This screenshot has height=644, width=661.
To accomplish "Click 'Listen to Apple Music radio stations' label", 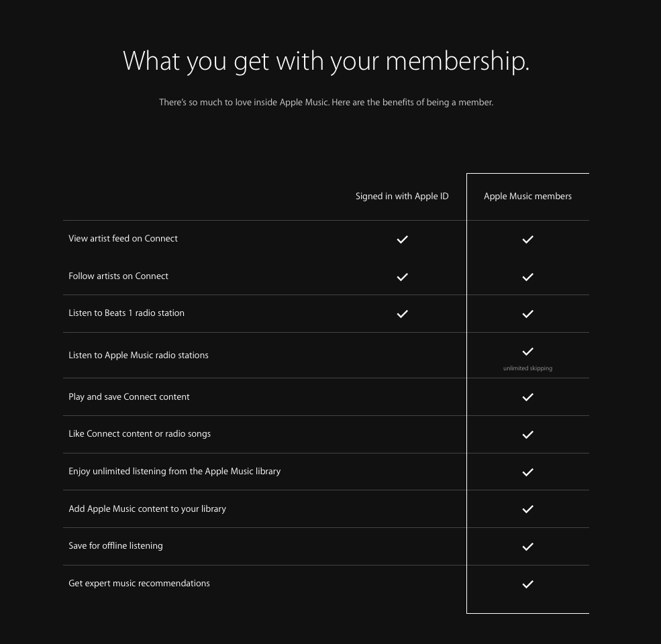I will [x=138, y=356].
